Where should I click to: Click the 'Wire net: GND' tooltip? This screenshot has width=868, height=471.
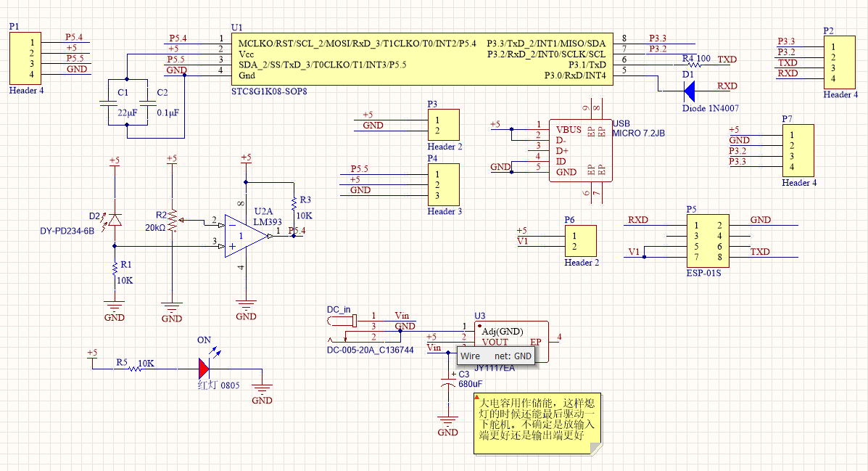click(496, 356)
